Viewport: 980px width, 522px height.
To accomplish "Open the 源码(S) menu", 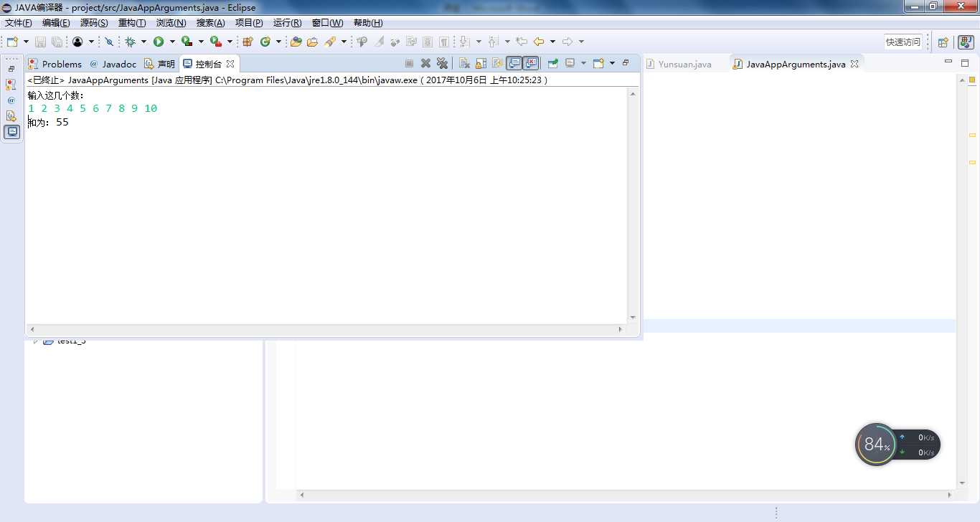I will pos(94,23).
